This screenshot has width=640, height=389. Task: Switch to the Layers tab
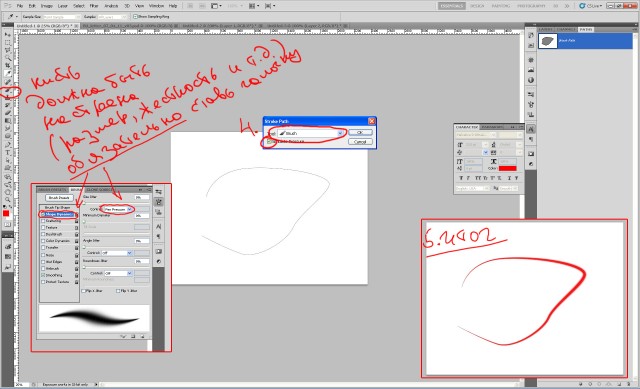(x=546, y=29)
